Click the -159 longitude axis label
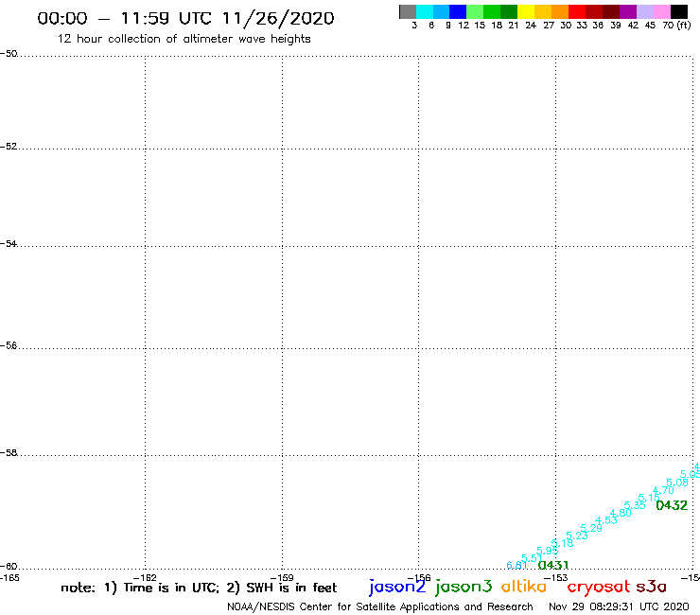The image size is (700, 615). pyautogui.click(x=282, y=578)
